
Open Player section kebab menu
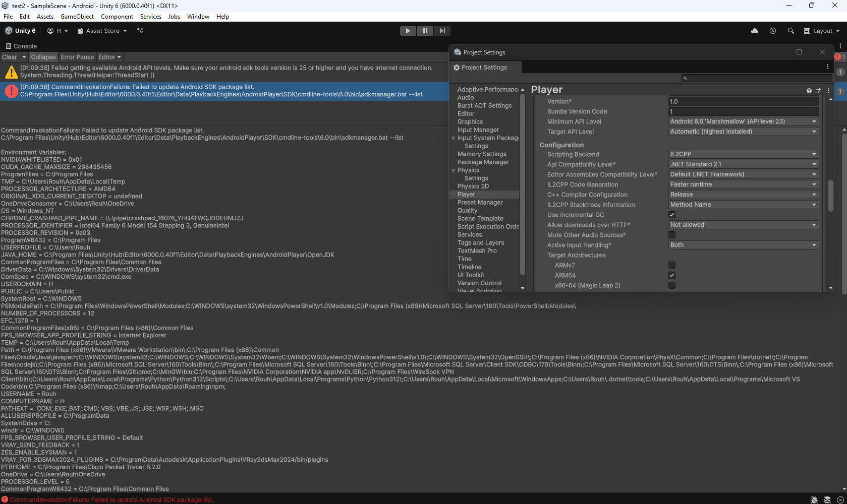point(828,91)
